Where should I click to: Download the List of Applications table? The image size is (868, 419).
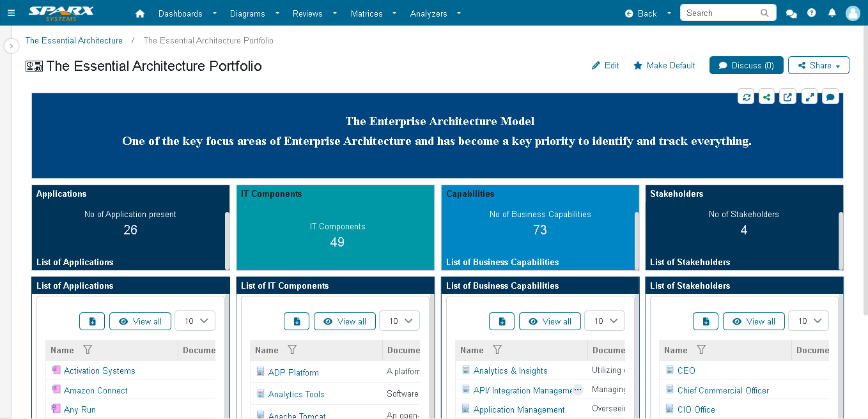coord(92,321)
